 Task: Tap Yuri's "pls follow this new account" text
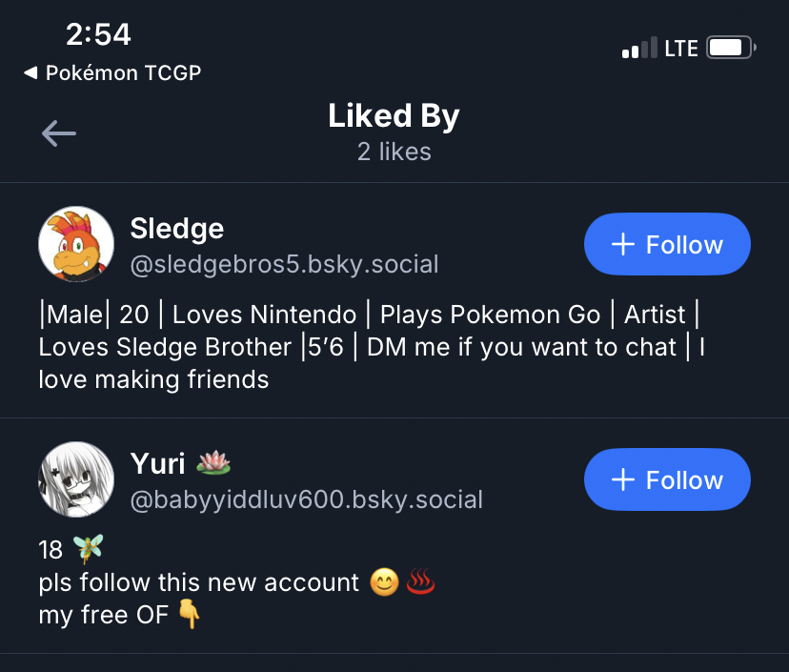(199, 582)
